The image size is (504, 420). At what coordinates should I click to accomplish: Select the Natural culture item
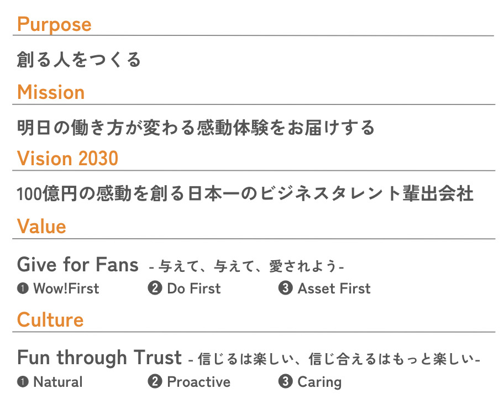tap(58, 382)
